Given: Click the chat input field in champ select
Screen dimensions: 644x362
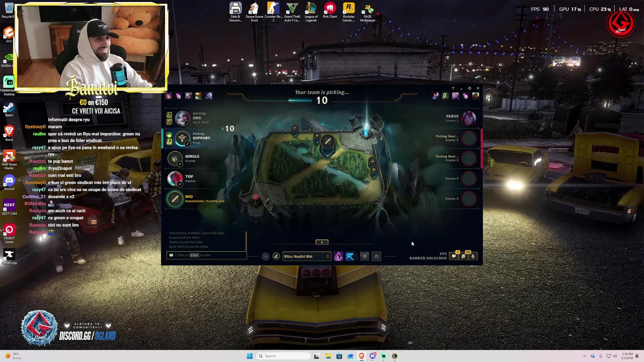Looking at the screenshot, I should tap(206, 255).
